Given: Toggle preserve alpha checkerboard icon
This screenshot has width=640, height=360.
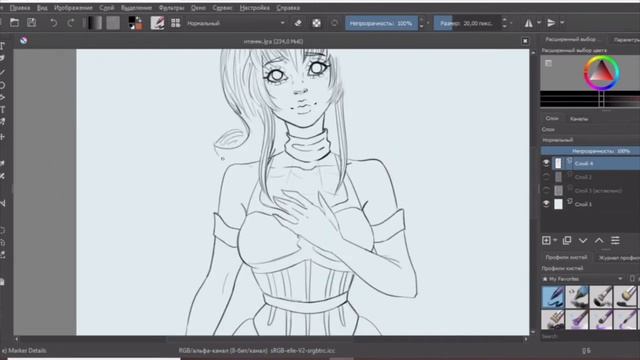Looking at the screenshot, I should point(316,23).
